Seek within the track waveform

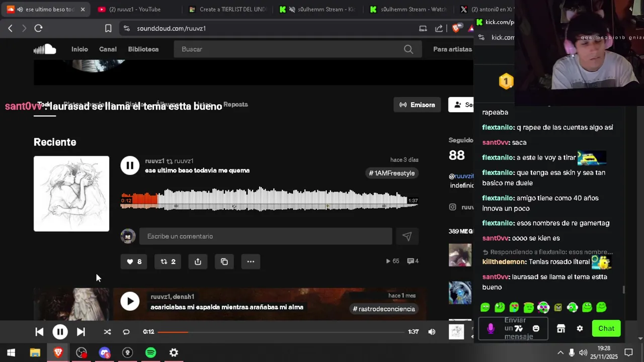[x=269, y=200]
